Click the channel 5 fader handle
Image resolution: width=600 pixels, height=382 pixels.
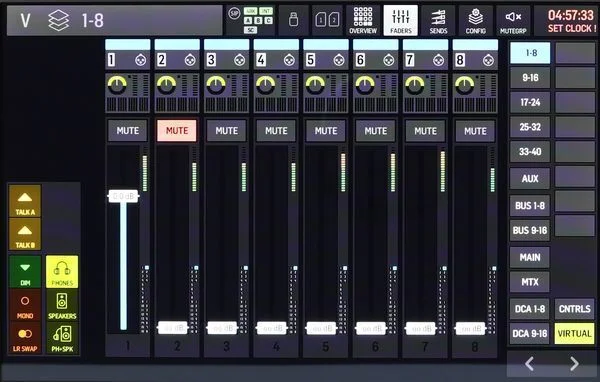[x=321, y=328]
